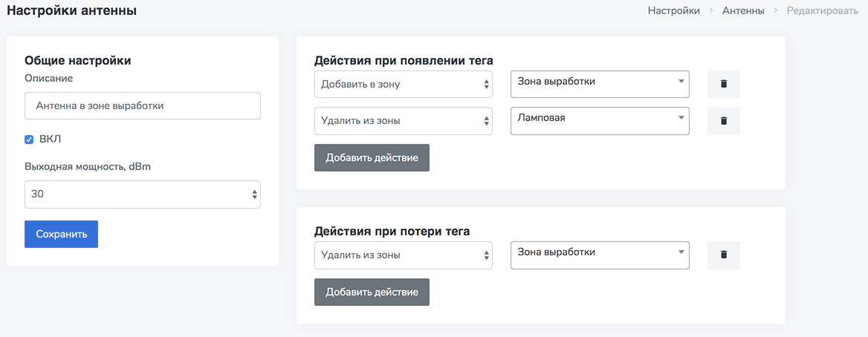Expand 'Зона выработки' selector in tag appearance section
The height and width of the screenshot is (337, 868).
pos(600,83)
